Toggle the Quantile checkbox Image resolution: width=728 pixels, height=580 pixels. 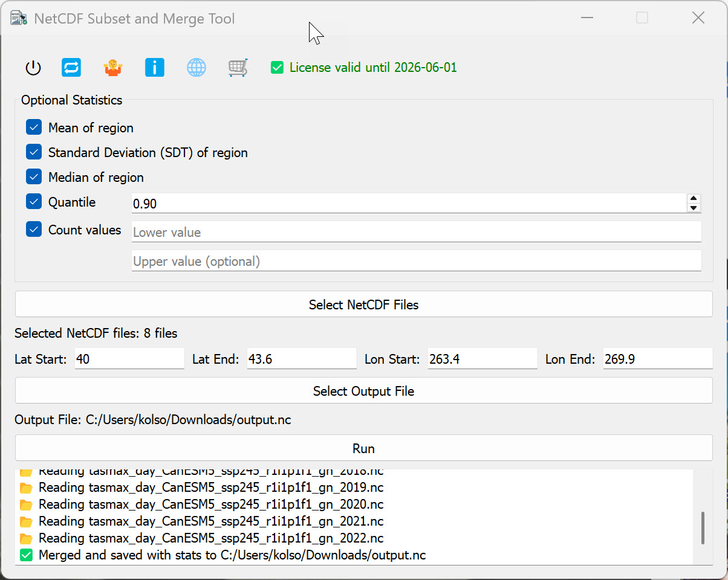[x=34, y=202]
